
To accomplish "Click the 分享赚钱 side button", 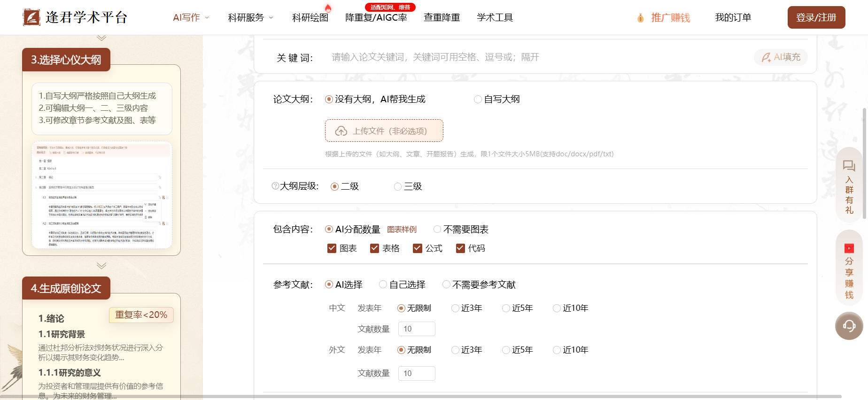I will [849, 268].
